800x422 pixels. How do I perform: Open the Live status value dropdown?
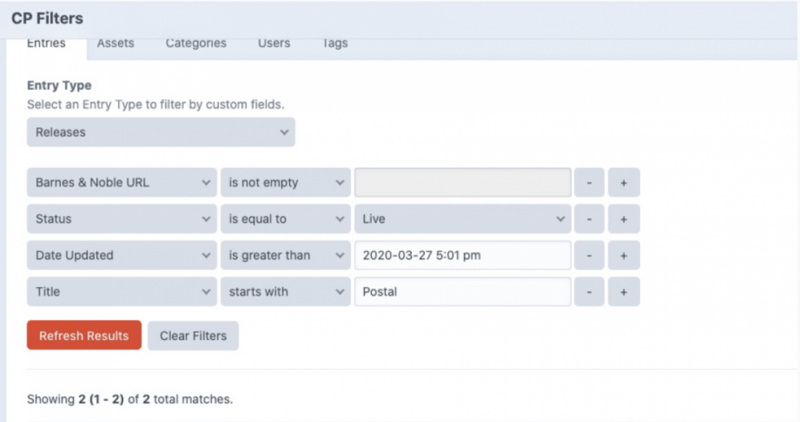click(462, 219)
